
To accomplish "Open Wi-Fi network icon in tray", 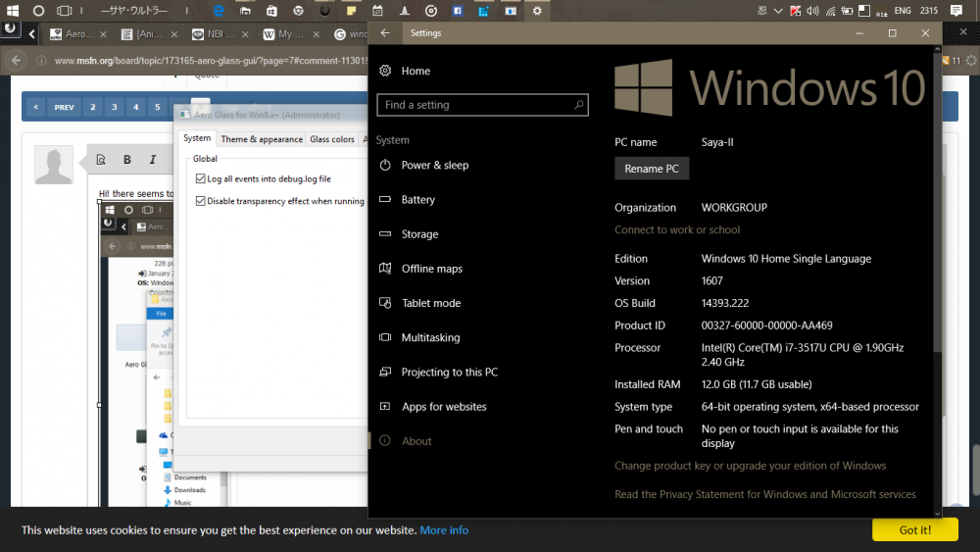I will pyautogui.click(x=830, y=11).
